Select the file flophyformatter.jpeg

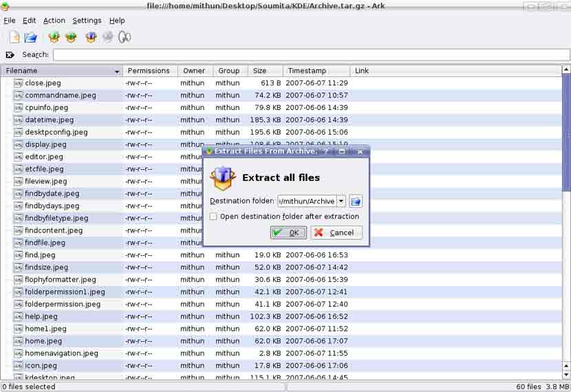[x=61, y=280]
